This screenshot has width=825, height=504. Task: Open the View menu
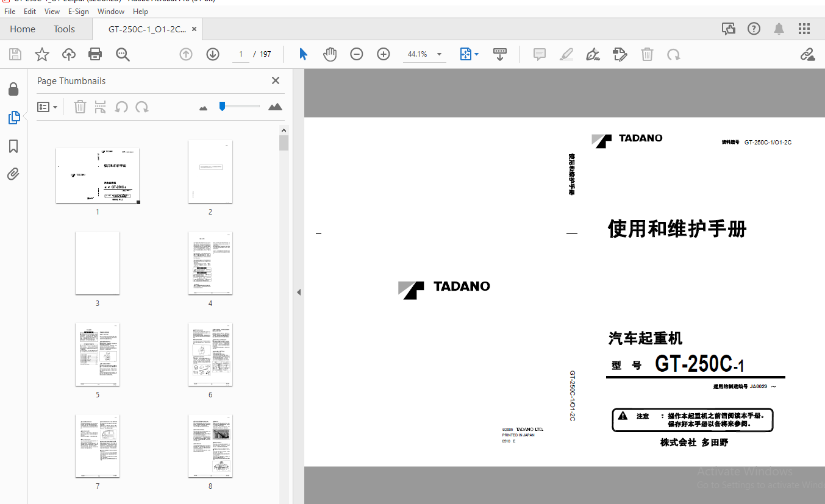coord(52,11)
